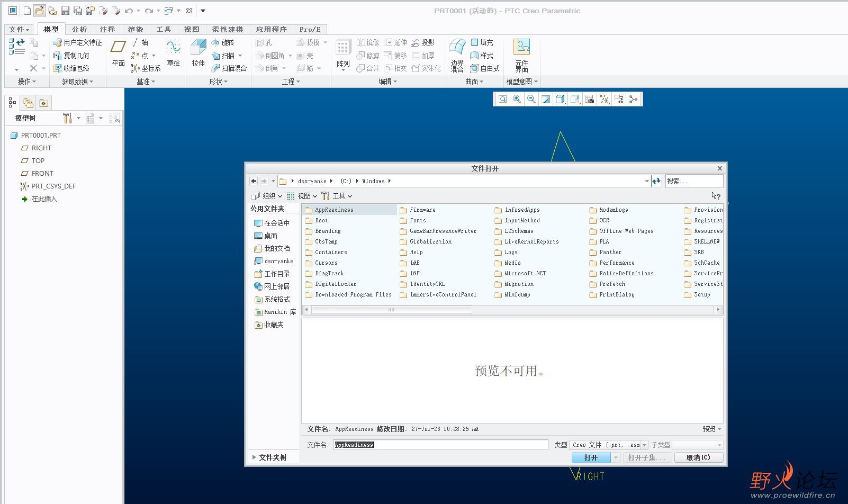Expand the 形状 group dropdown
The width and height of the screenshot is (848, 504).
coord(219,82)
